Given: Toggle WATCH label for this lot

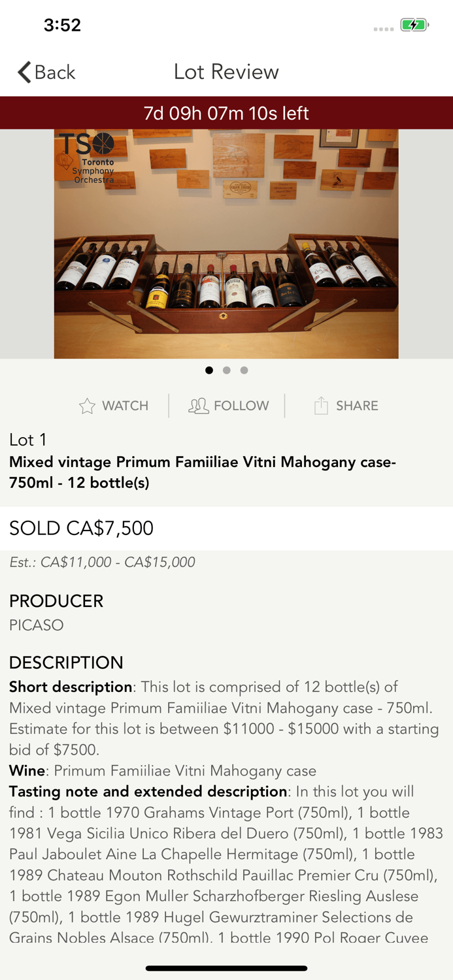Looking at the screenshot, I should [125, 406].
